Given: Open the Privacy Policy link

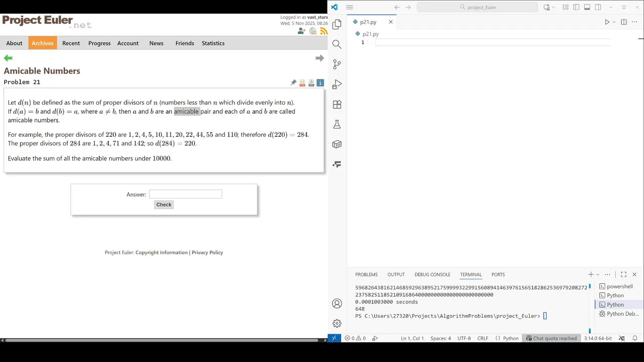Looking at the screenshot, I should pyautogui.click(x=207, y=252).
